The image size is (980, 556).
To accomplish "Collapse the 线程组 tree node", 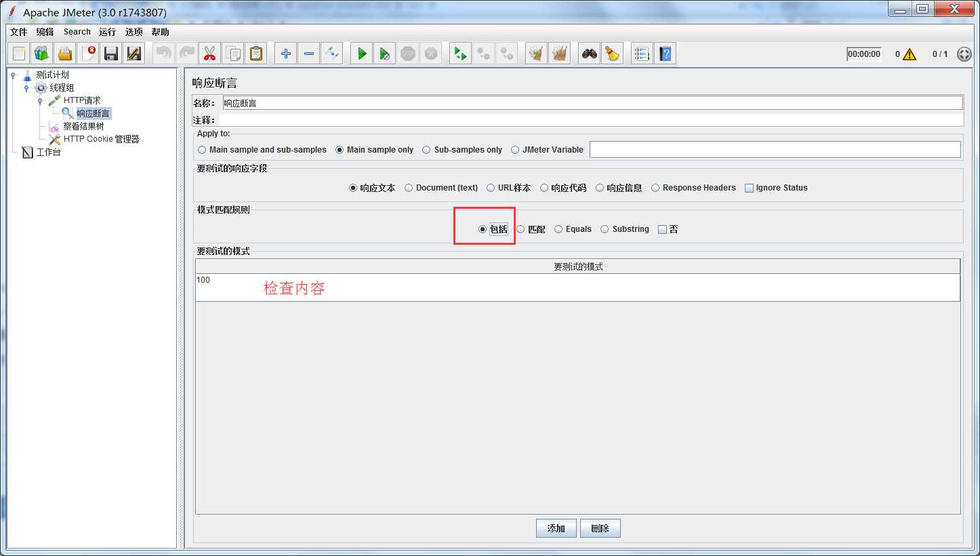I will [x=26, y=88].
